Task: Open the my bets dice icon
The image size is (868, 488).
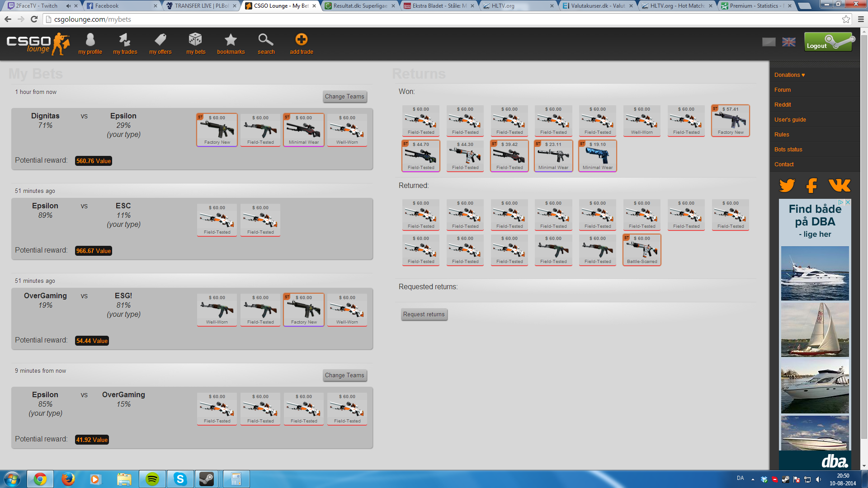Action: click(x=195, y=44)
